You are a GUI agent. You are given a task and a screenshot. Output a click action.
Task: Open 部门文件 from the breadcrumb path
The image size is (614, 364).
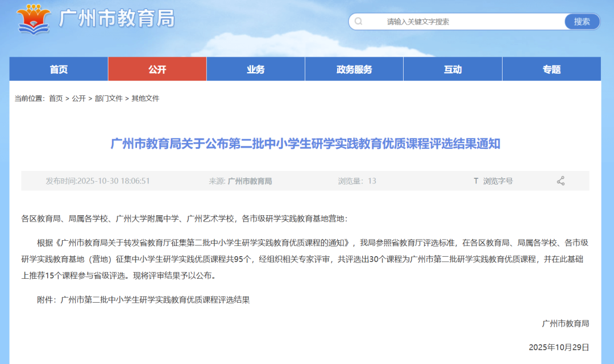[x=111, y=98]
